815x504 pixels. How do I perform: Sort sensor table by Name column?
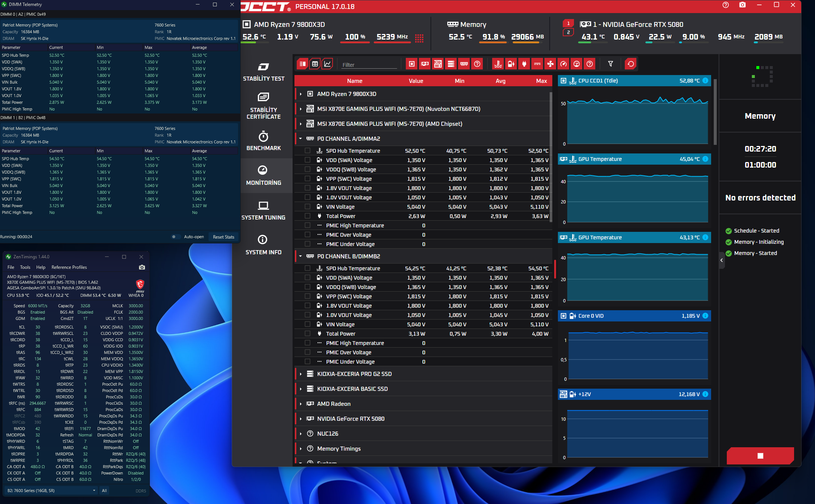pyautogui.click(x=355, y=81)
